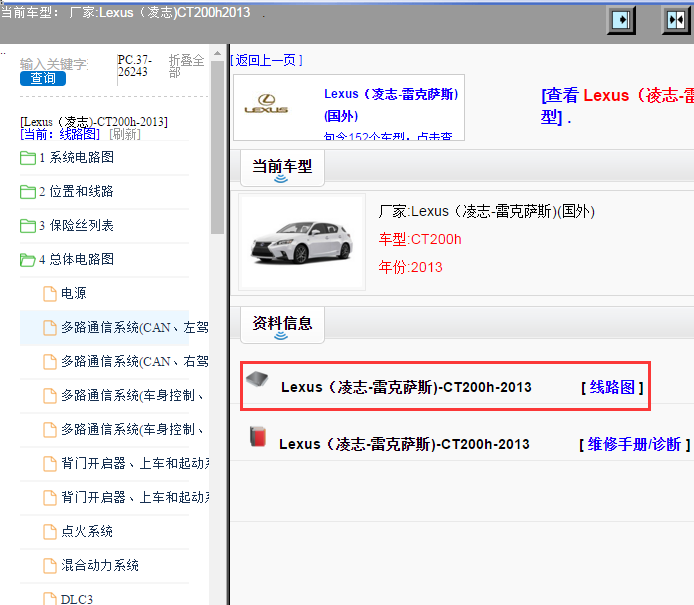
Task: Click document icon of first 背门开启器 entry
Action: [x=50, y=463]
